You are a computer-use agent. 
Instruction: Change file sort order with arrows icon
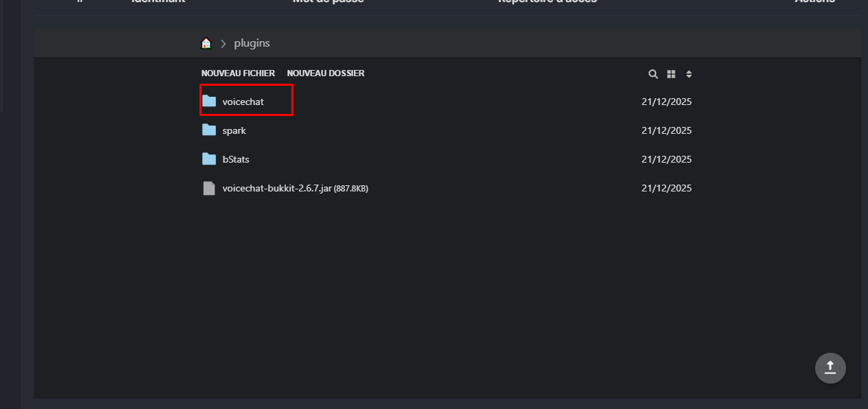coord(689,74)
